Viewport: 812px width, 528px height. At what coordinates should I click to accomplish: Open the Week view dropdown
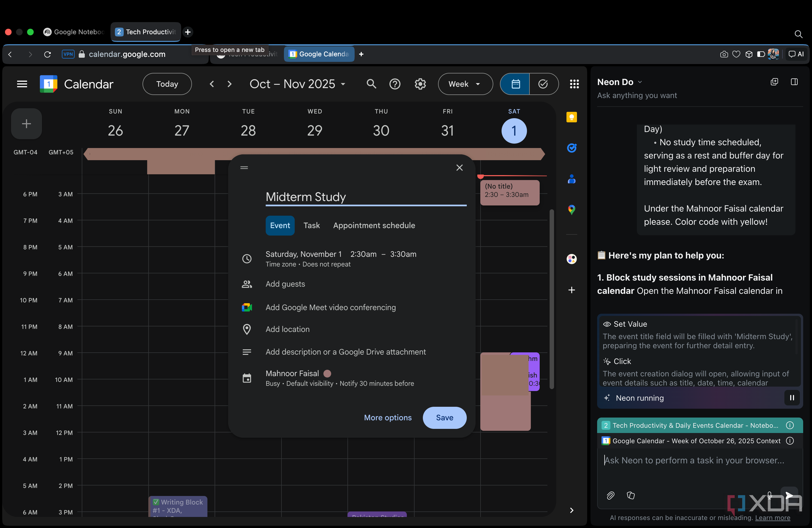click(465, 84)
